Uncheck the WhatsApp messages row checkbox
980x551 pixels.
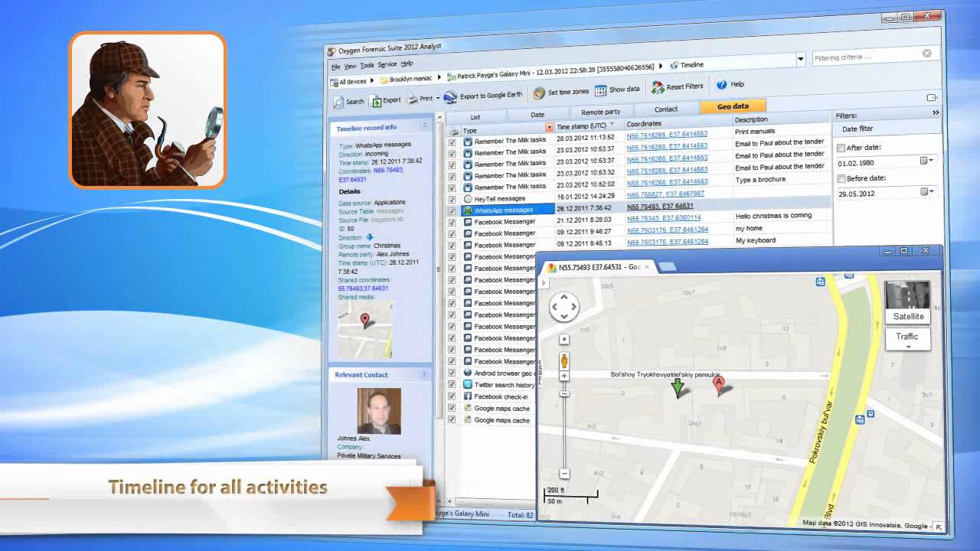(452, 210)
